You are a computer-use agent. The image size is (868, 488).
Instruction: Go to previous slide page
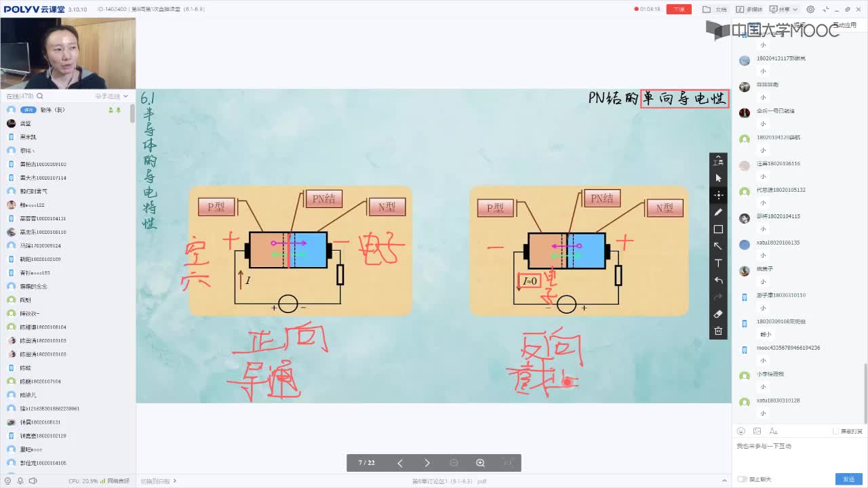click(x=400, y=463)
